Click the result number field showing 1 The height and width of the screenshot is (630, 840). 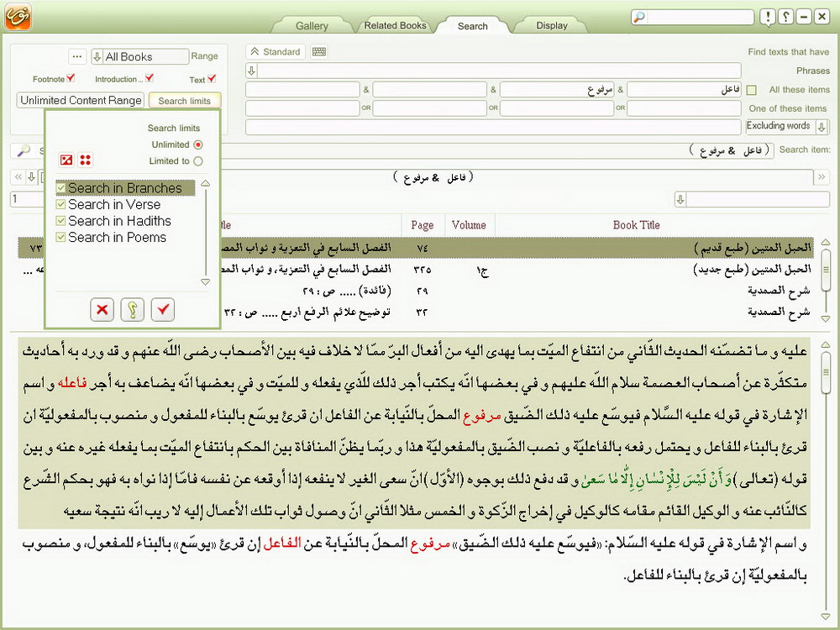tap(26, 199)
